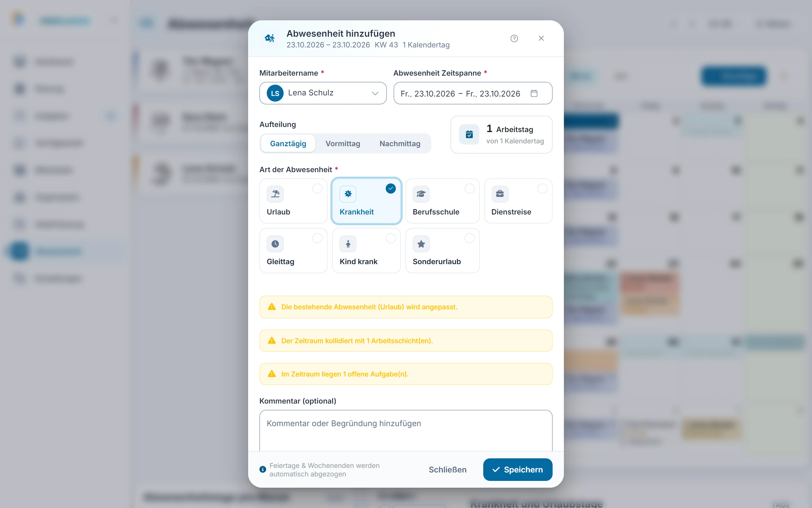Click warning text Im Zeitraum liegen offene Aufgabe
The image size is (812, 508).
pos(345,374)
